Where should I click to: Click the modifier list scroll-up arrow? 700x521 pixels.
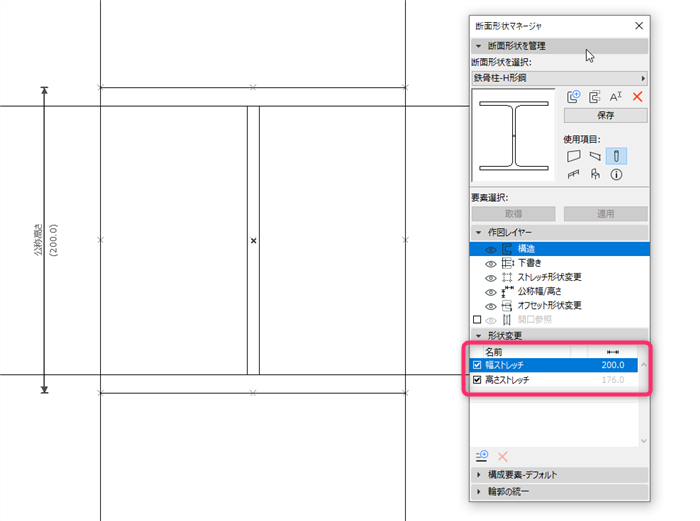point(644,365)
